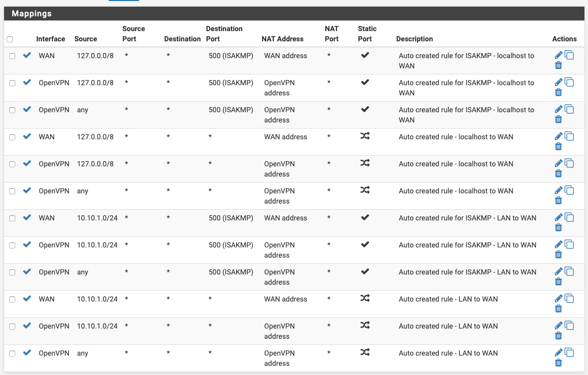Screen dimensions: 588x375
Task: Disable the first WAN ISAKMP rule via its checkmark
Action: [x=27, y=55]
